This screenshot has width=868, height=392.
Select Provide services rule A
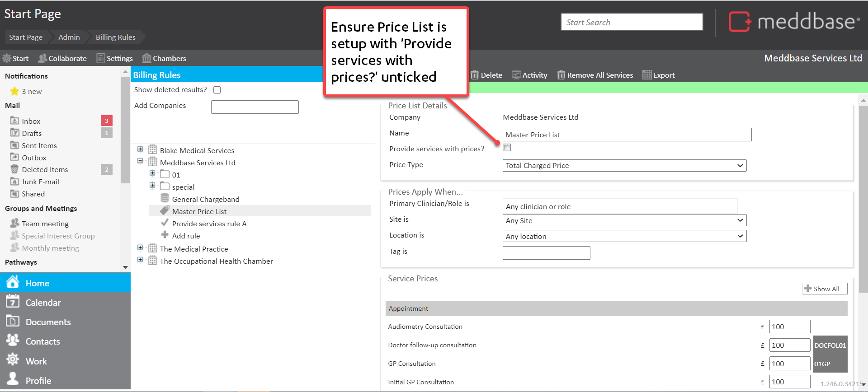click(209, 224)
